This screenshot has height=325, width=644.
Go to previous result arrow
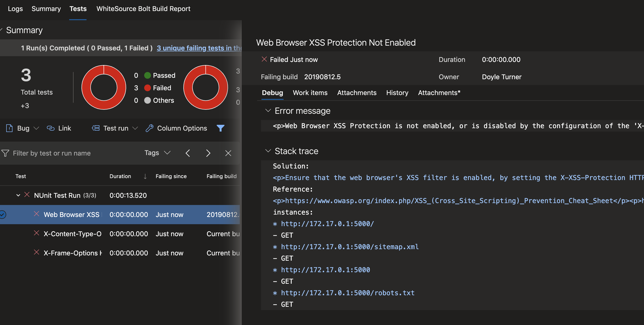188,153
